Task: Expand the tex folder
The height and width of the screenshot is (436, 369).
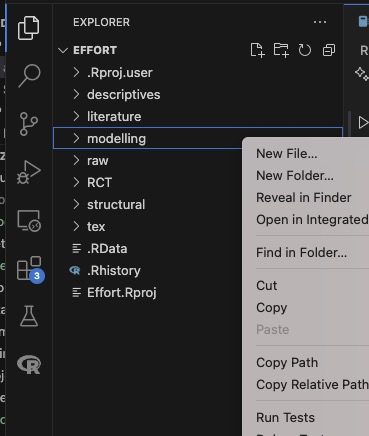Action: 76,226
